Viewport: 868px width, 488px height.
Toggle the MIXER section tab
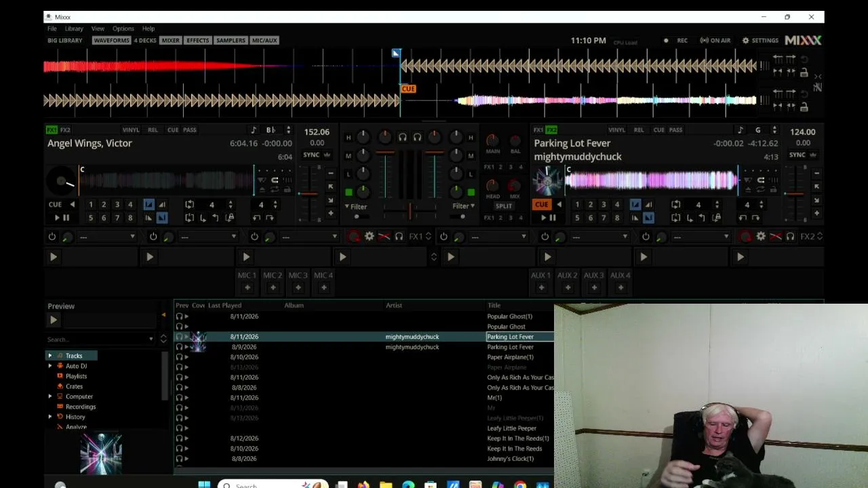[171, 41]
